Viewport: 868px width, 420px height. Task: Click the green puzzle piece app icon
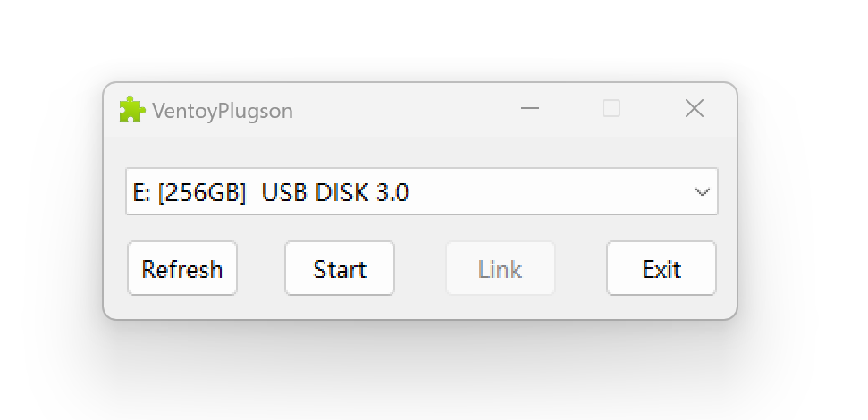pyautogui.click(x=131, y=109)
